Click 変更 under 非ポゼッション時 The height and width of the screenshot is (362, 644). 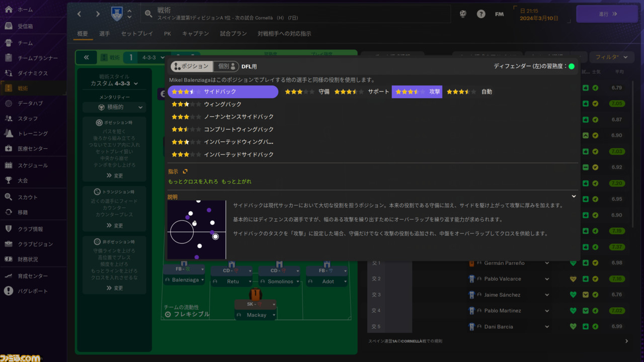[114, 288]
